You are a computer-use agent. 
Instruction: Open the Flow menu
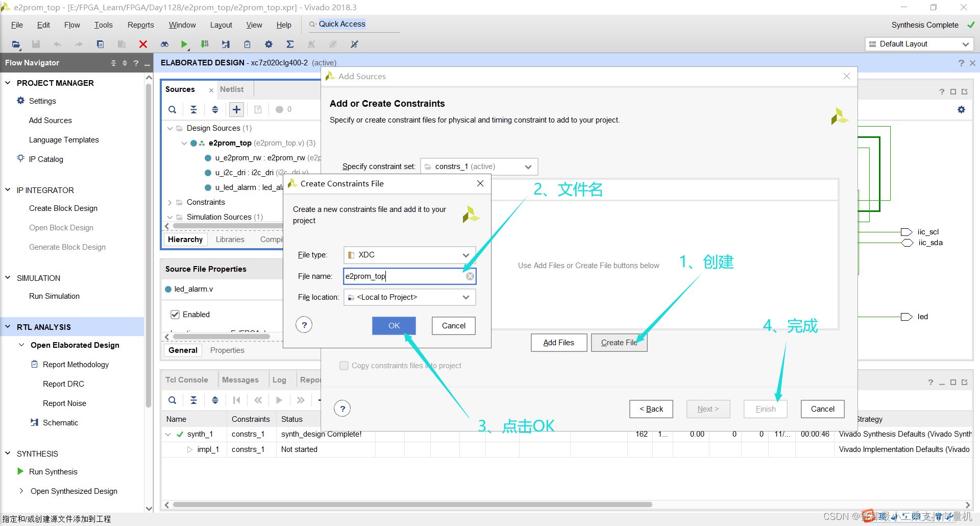(x=72, y=25)
